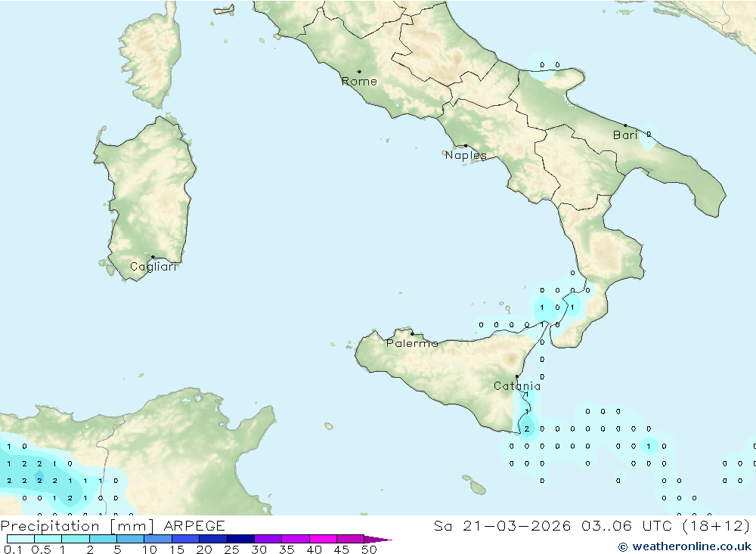Click the Naples city dot marker
756x554 pixels.
tap(466, 146)
